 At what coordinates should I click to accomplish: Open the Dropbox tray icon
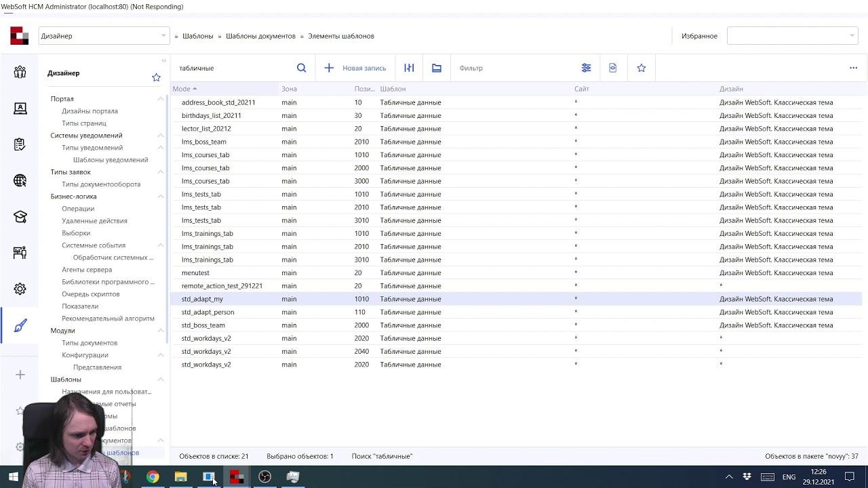(x=747, y=477)
